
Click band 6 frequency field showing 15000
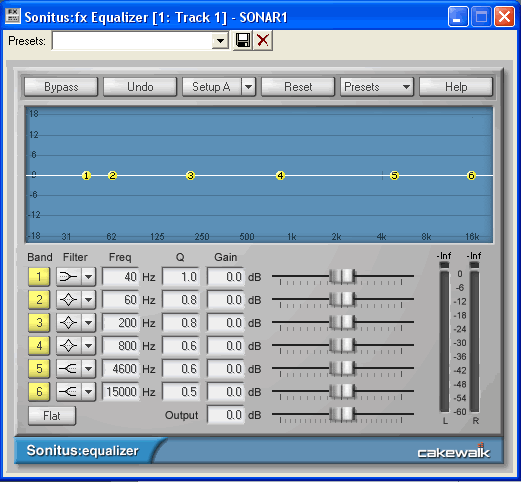pos(120,391)
